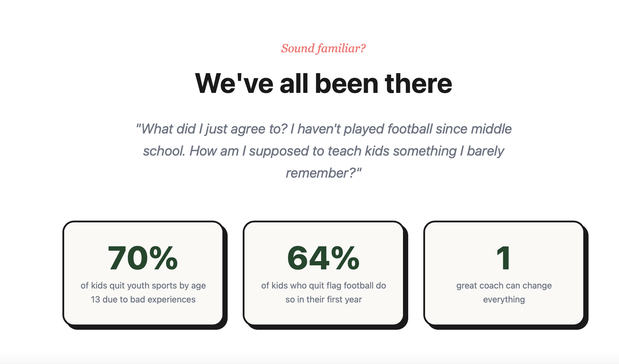Click the quote line beginning "school. How am I"
The width and height of the screenshot is (619, 364).
point(323,151)
